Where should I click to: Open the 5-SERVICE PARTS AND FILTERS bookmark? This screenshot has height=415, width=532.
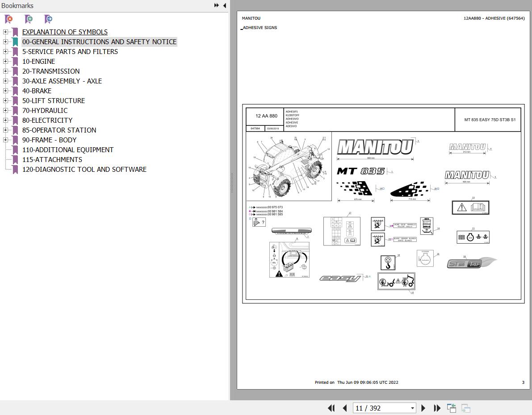[70, 51]
